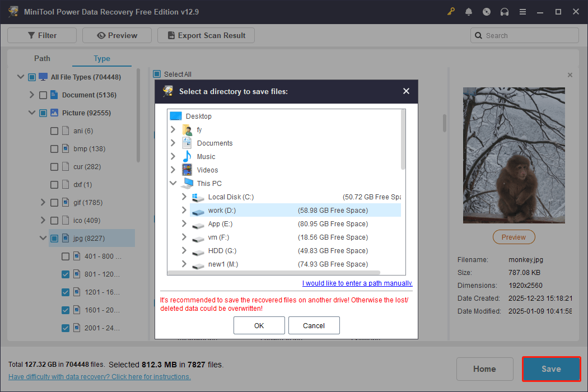Click the Picture category image icon
Viewport: 588px width, 392px height.
click(54, 113)
